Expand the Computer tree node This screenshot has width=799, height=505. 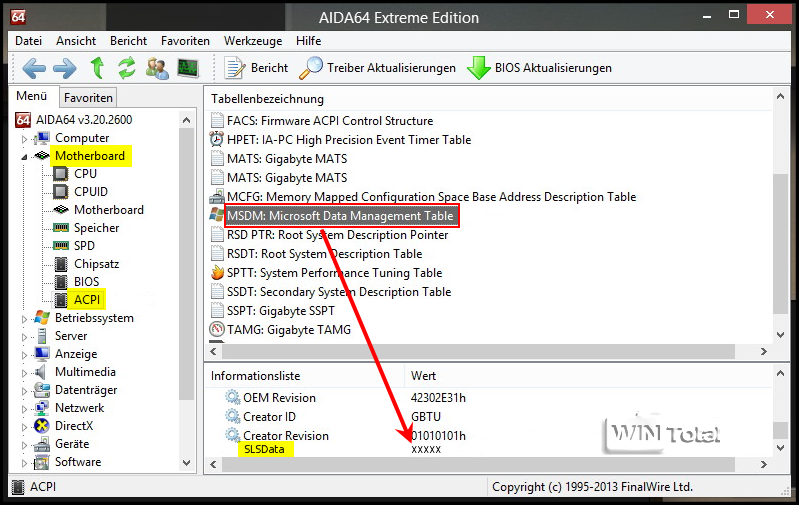(24, 139)
